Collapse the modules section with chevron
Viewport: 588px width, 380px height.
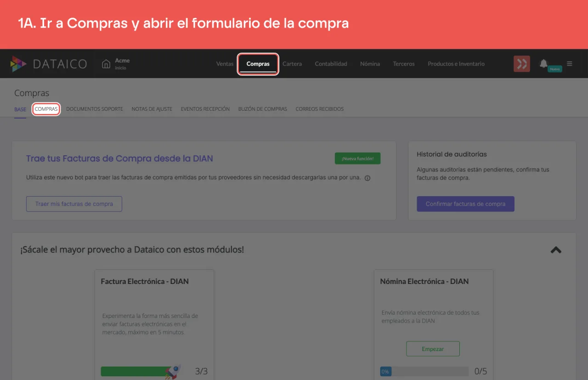click(556, 250)
